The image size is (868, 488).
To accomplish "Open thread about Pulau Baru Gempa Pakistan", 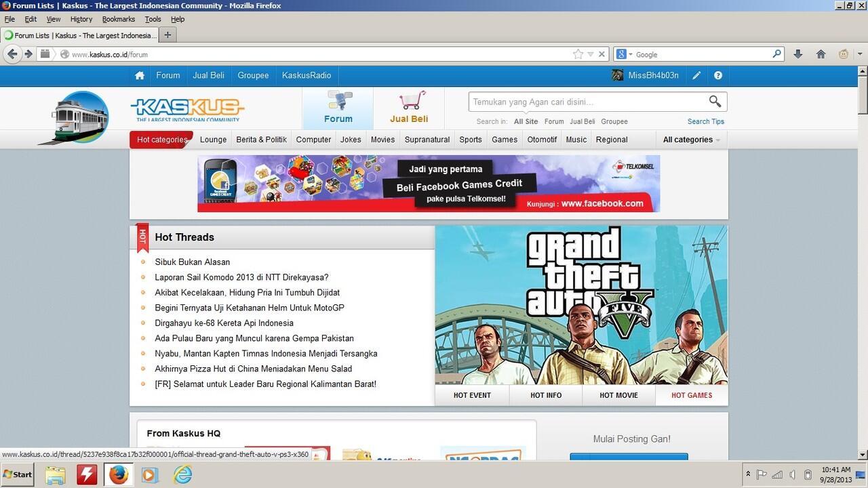I will point(254,338).
